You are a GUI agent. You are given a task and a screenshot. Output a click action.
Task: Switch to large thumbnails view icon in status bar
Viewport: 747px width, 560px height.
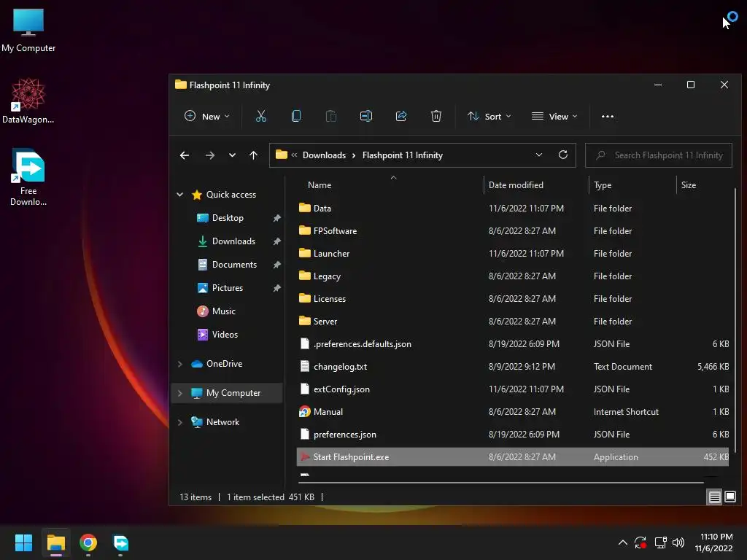coord(729,497)
